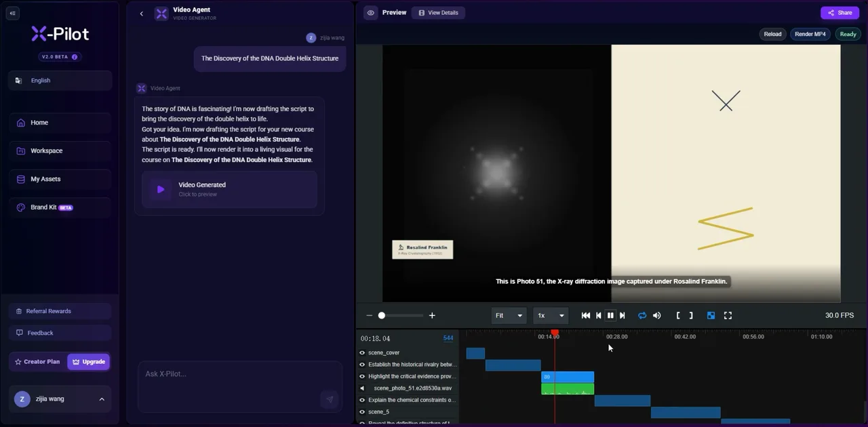Jump to the start of the video
Screen dimensions: 868x427
586,315
